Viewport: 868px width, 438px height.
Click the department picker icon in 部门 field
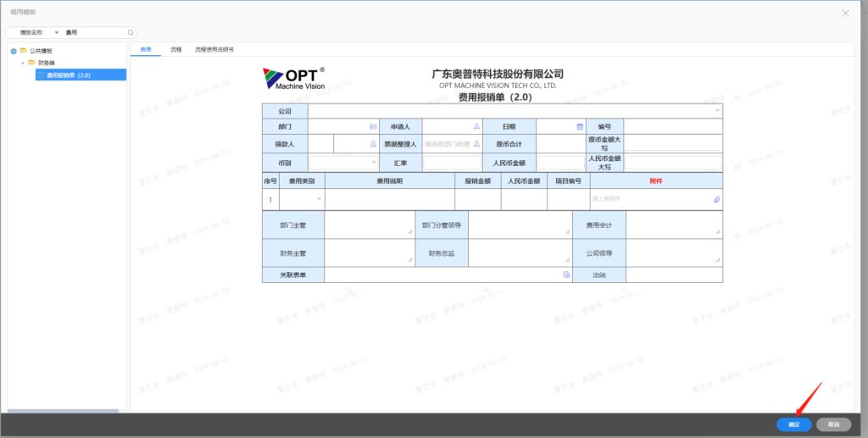pos(373,126)
